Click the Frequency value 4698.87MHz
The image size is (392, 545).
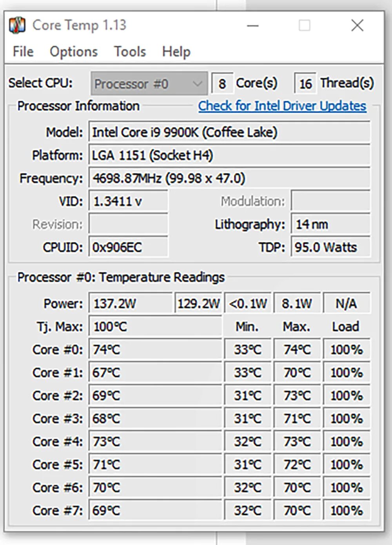tap(229, 178)
